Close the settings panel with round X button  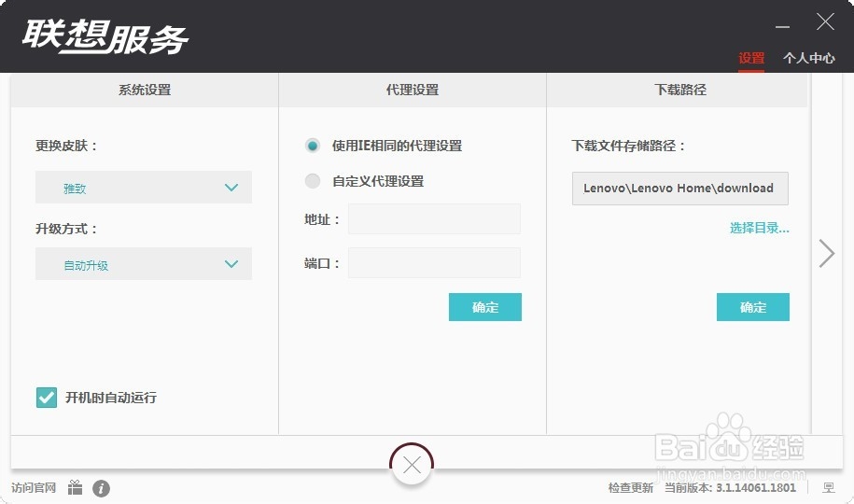point(412,466)
